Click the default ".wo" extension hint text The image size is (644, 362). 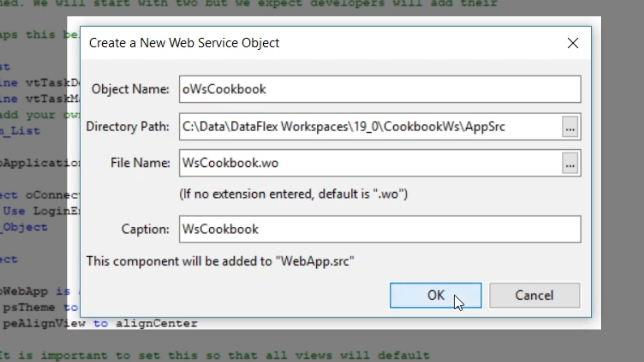(x=293, y=194)
